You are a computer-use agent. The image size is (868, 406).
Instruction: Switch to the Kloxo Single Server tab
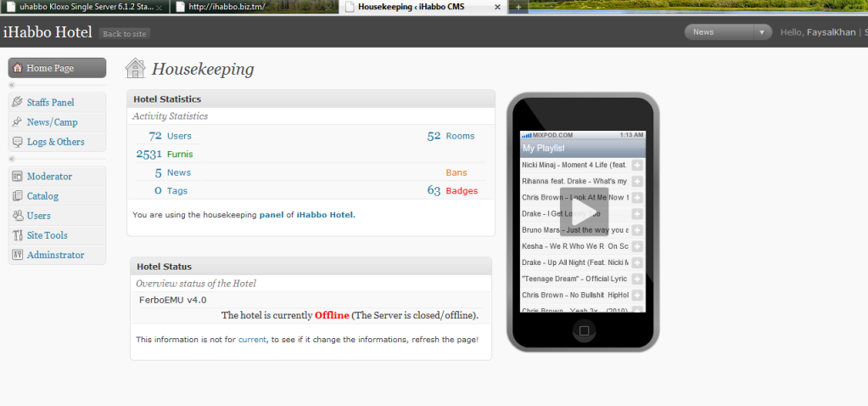point(81,7)
